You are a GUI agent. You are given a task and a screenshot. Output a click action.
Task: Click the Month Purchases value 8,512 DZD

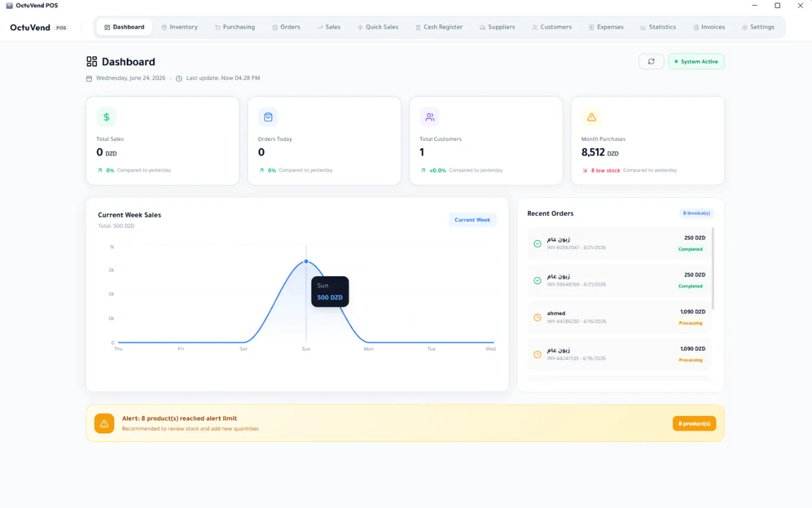click(x=600, y=152)
